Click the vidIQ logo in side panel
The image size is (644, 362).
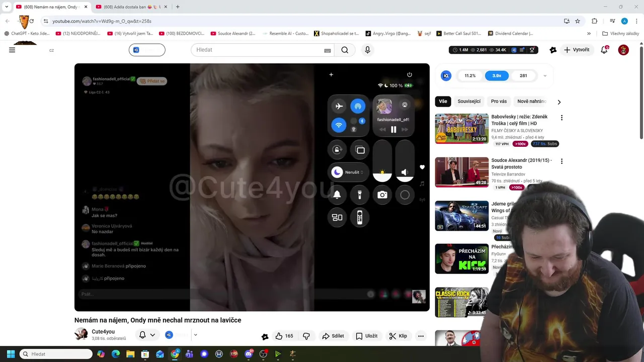click(446, 75)
